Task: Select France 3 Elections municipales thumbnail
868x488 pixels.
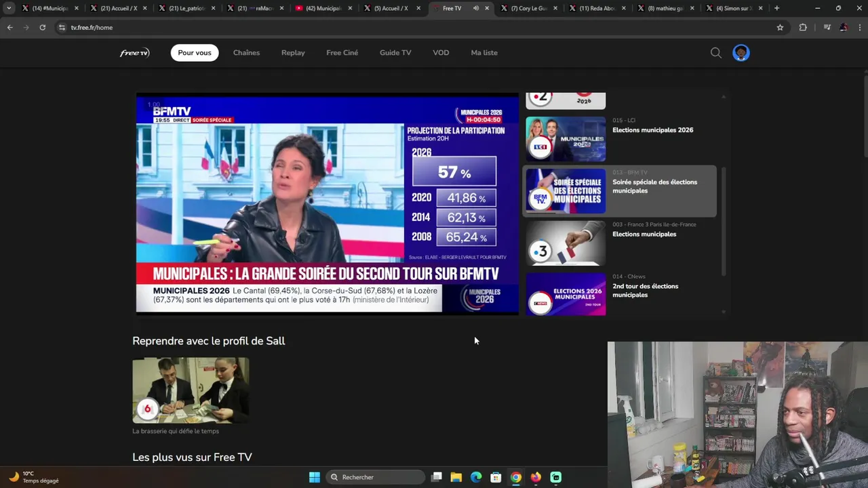Action: 566,243
